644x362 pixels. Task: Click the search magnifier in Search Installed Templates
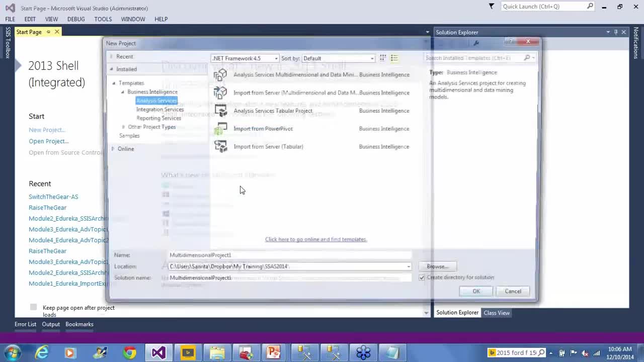click(x=527, y=58)
